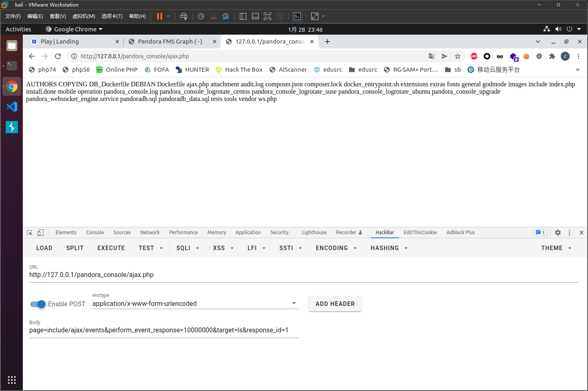The height and width of the screenshot is (391, 588).
Task: Take a VMware snapshot
Action: click(x=201, y=16)
